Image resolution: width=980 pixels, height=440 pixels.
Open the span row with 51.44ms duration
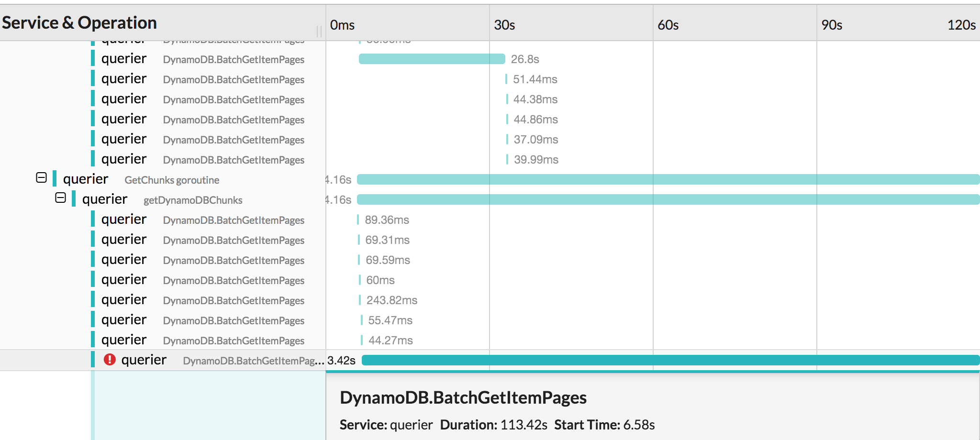tap(490, 79)
